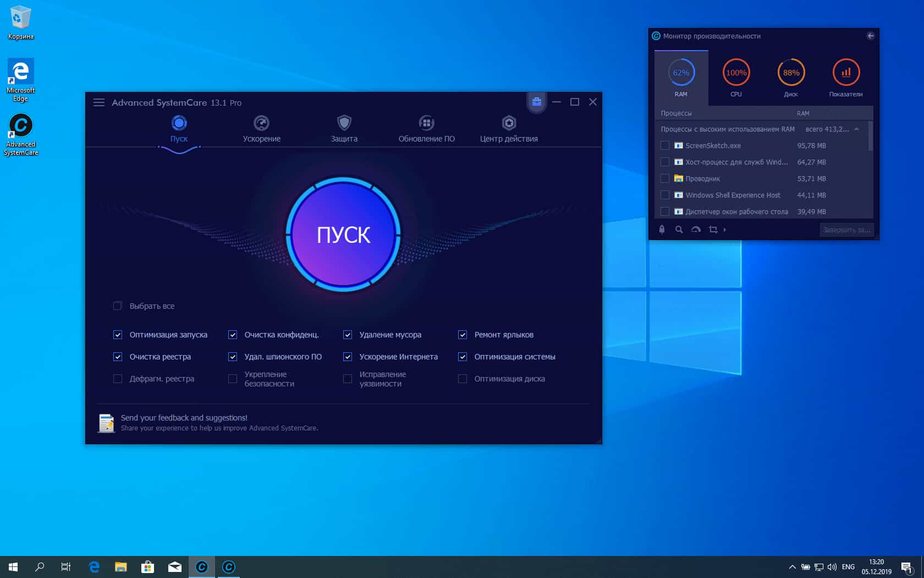Select the Advanced SystemCare desktop shortcut
924x578 pixels.
(x=21, y=135)
